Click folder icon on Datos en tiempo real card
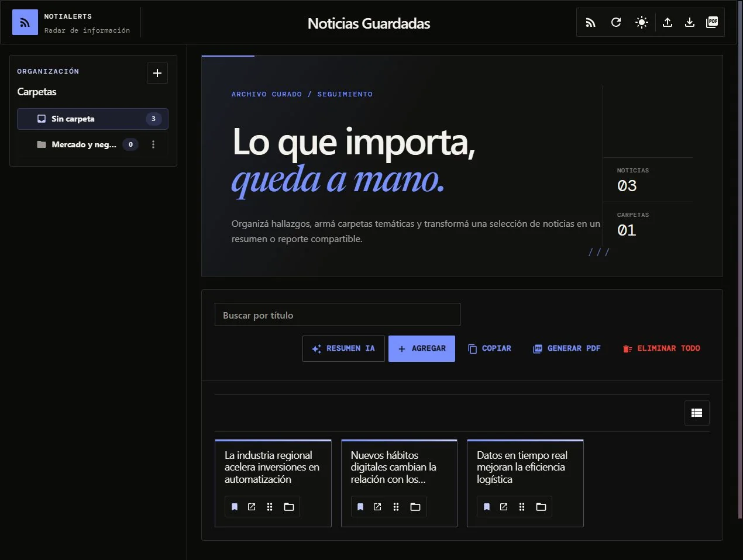This screenshot has height=560, width=743. coord(541,507)
